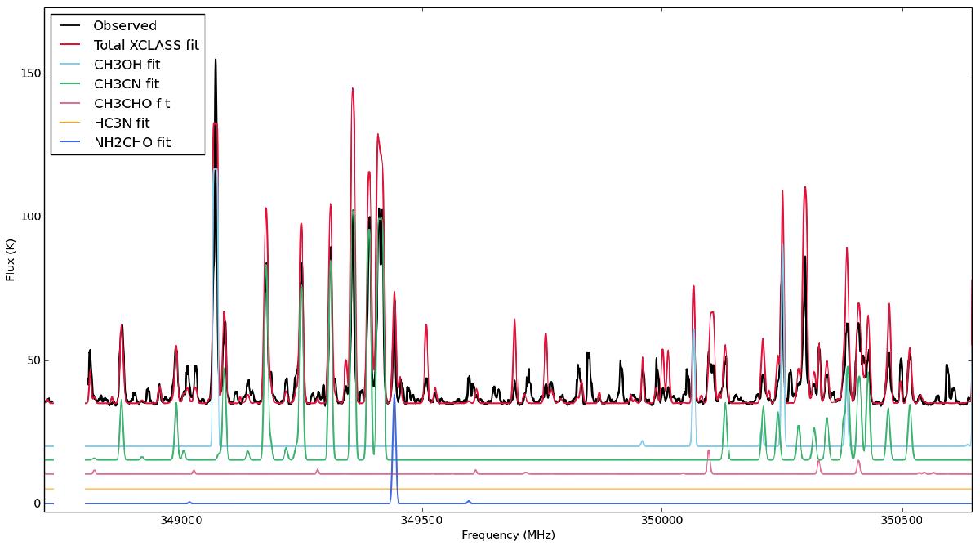Click the light blue CH3OH legend line sample
Screen dimensions: 980x546
click(x=70, y=65)
